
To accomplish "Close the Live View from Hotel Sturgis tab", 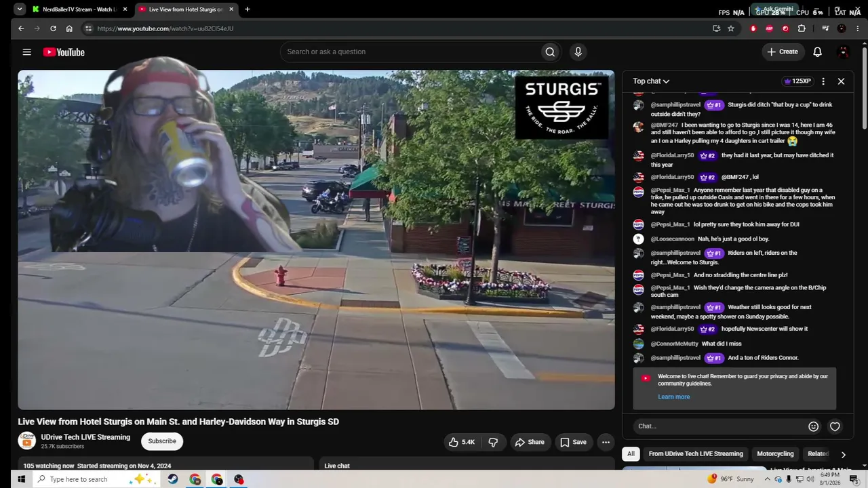I will [231, 9].
